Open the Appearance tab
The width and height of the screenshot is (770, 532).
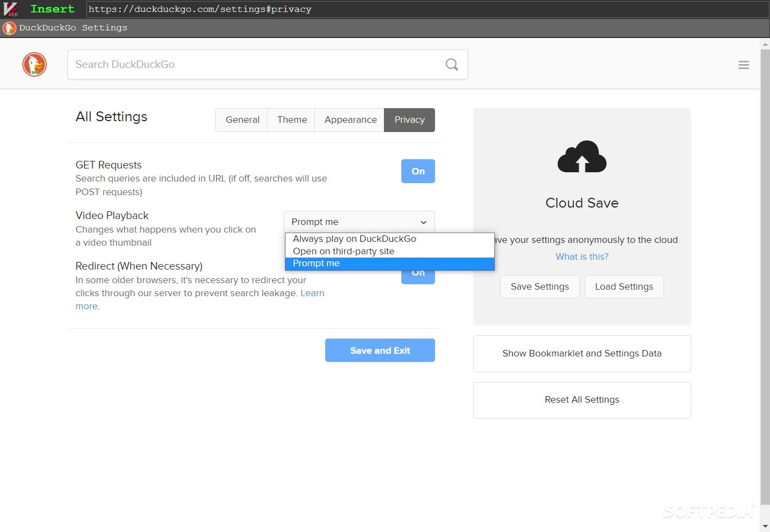tap(350, 120)
